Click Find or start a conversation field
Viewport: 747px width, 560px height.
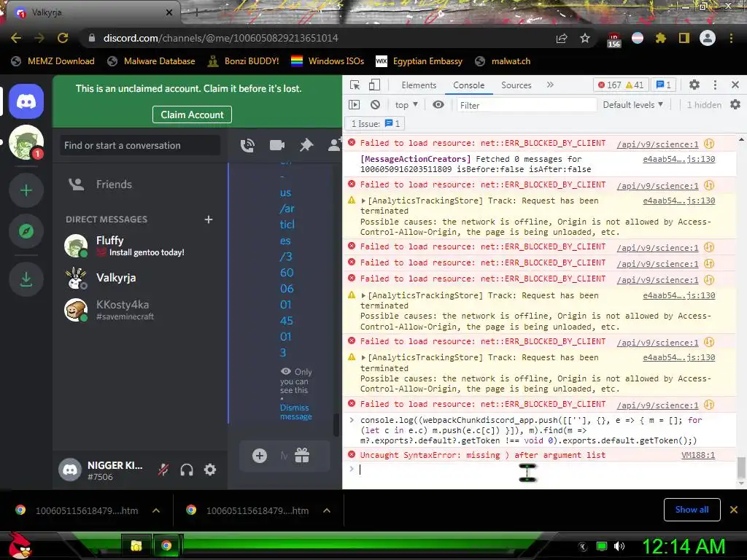(x=139, y=145)
